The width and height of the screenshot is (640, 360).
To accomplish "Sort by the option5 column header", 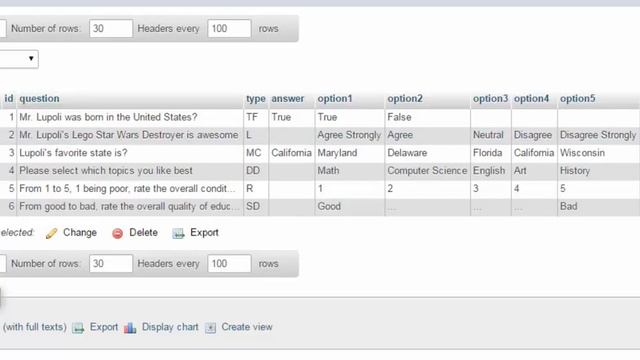I will click(x=577, y=99).
